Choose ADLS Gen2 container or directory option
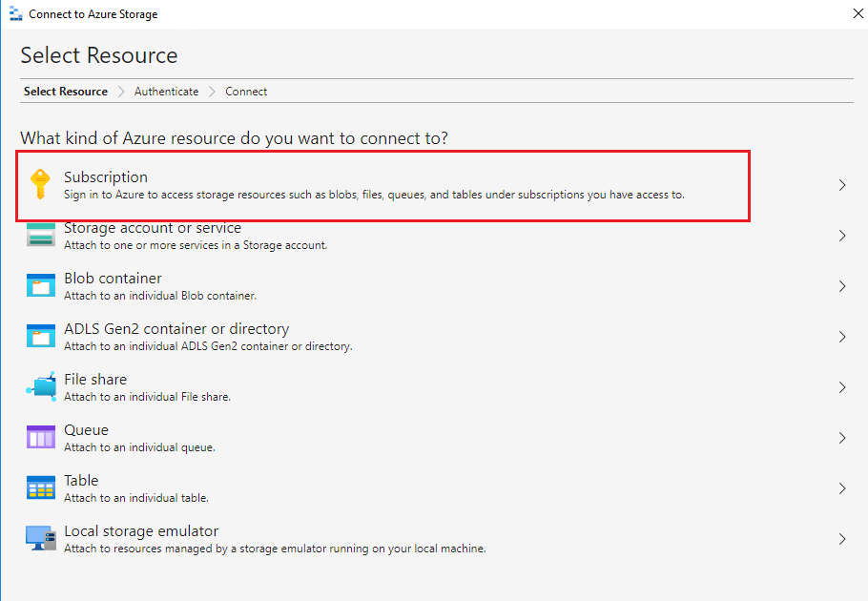The height and width of the screenshot is (601, 868). click(176, 329)
